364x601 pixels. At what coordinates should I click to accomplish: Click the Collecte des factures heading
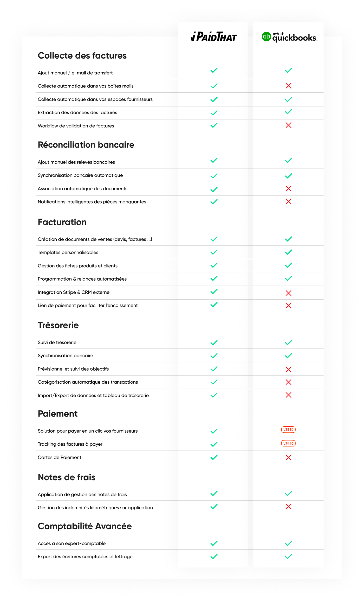(82, 56)
